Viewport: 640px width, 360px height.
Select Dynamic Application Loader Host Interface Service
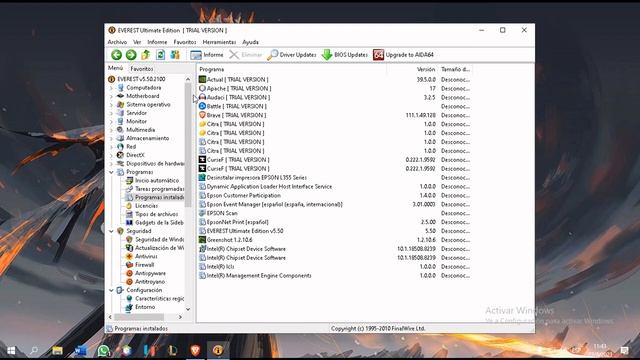click(335, 187)
